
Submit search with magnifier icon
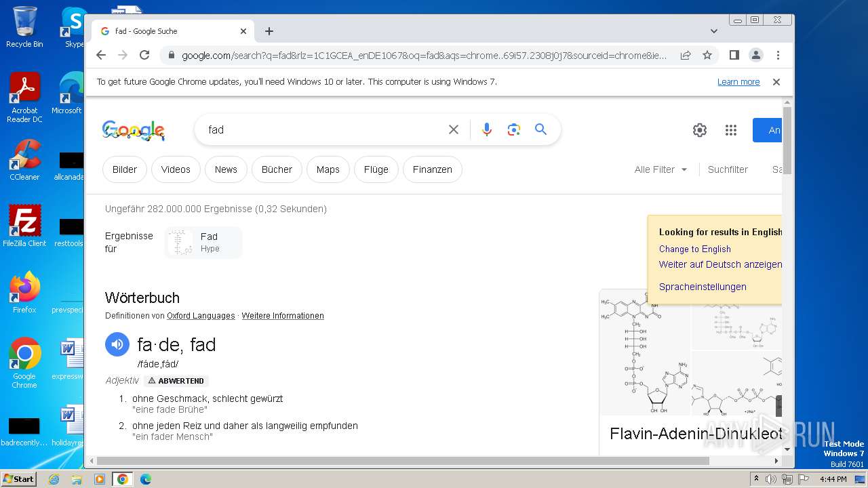(x=540, y=129)
